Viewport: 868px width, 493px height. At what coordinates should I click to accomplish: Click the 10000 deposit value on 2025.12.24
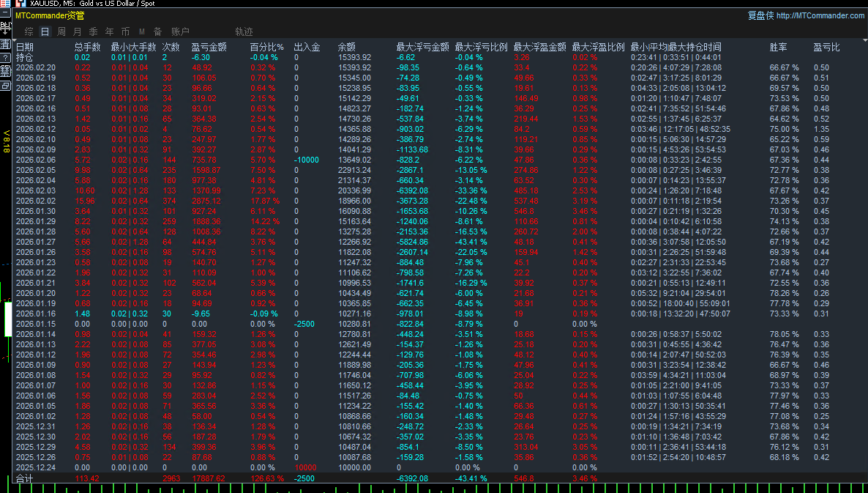pyautogui.click(x=304, y=467)
